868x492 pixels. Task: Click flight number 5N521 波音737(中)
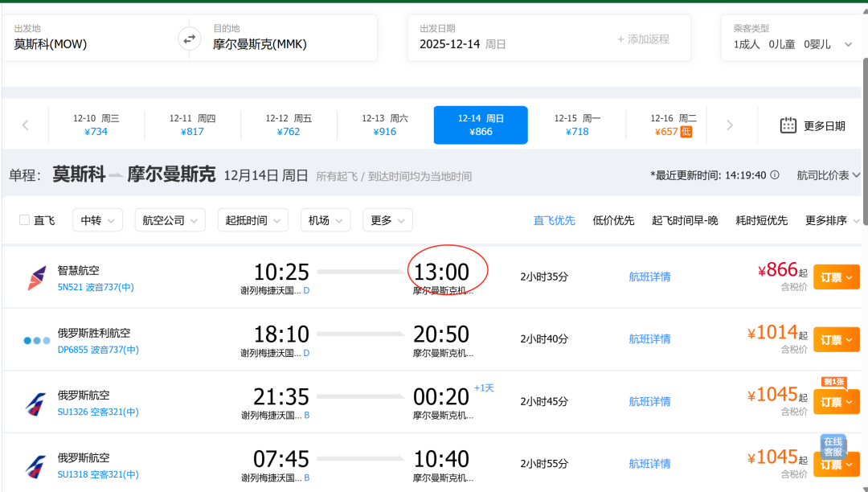pos(96,287)
